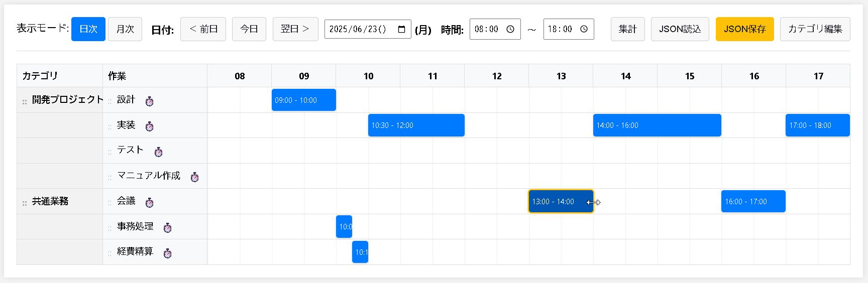The image size is (868, 283).
Task: Start the stopwatch timer for 実装 task
Action: [150, 126]
